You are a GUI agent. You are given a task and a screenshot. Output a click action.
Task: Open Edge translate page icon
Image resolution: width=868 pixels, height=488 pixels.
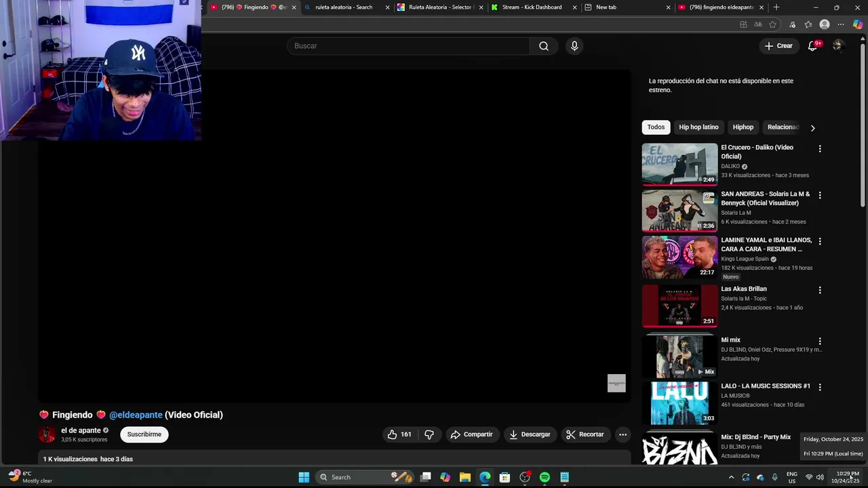point(758,24)
